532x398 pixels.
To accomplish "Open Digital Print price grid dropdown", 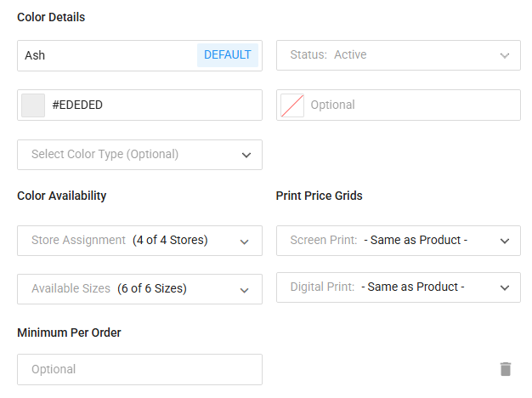I will pos(389,287).
